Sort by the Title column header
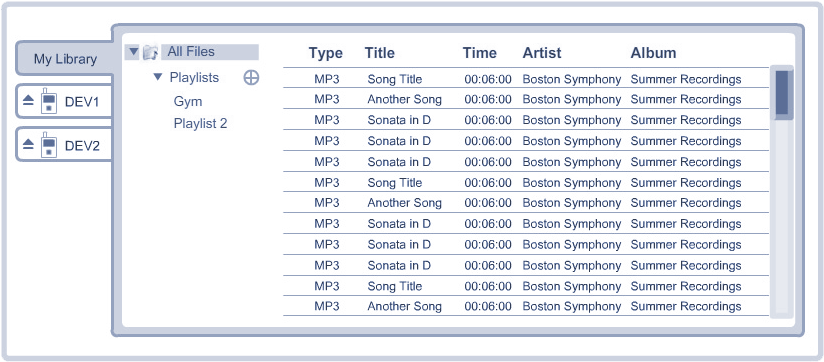This screenshot has width=824, height=362. [x=379, y=53]
